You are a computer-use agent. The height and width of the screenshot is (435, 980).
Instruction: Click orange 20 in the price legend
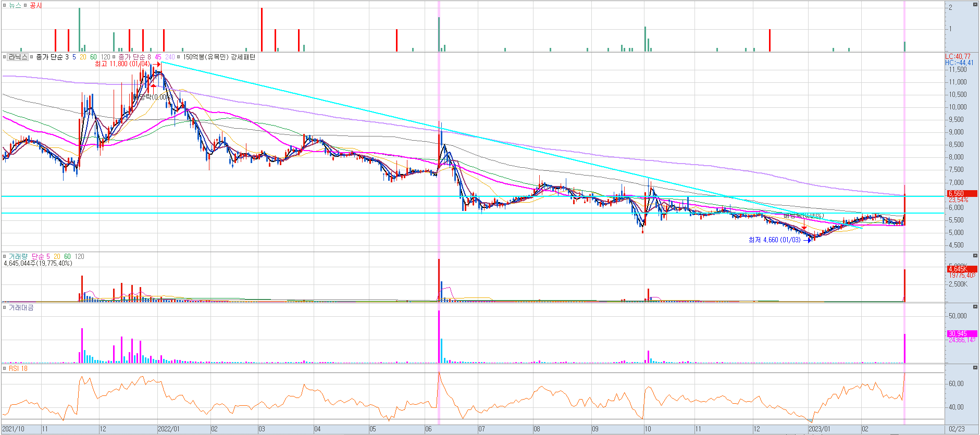tap(83, 57)
